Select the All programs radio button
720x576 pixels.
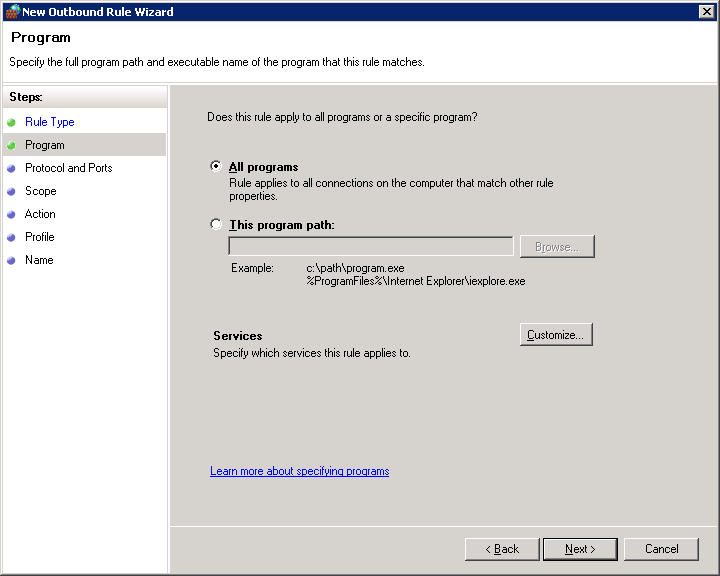tap(216, 166)
